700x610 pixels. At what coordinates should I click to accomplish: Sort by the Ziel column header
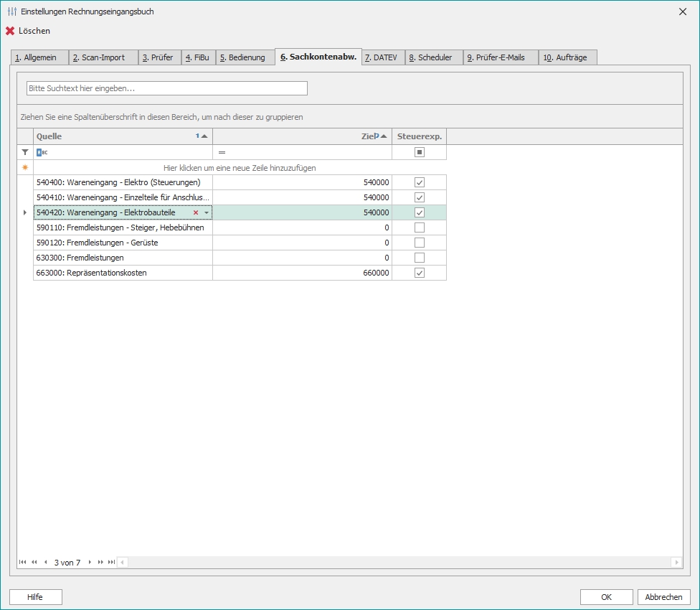[301, 136]
